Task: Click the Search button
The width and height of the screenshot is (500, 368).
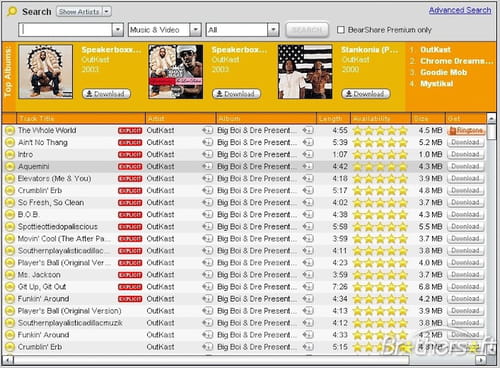Action: point(307,30)
